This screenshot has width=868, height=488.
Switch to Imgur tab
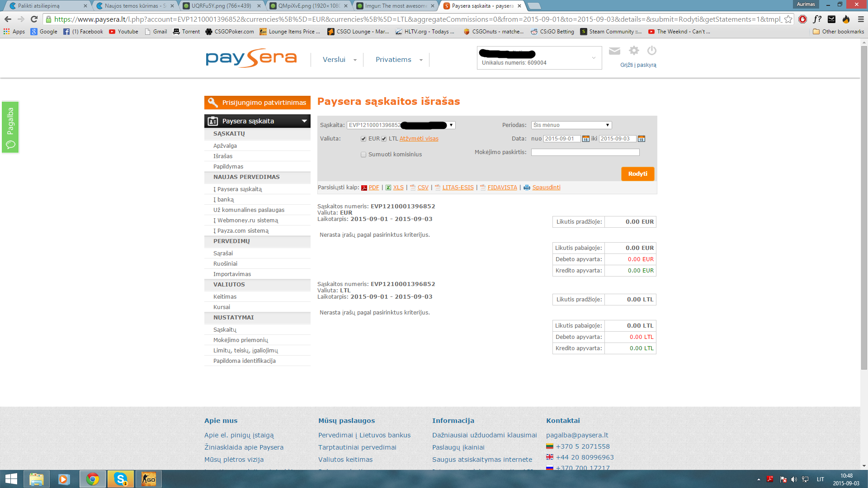click(x=395, y=6)
